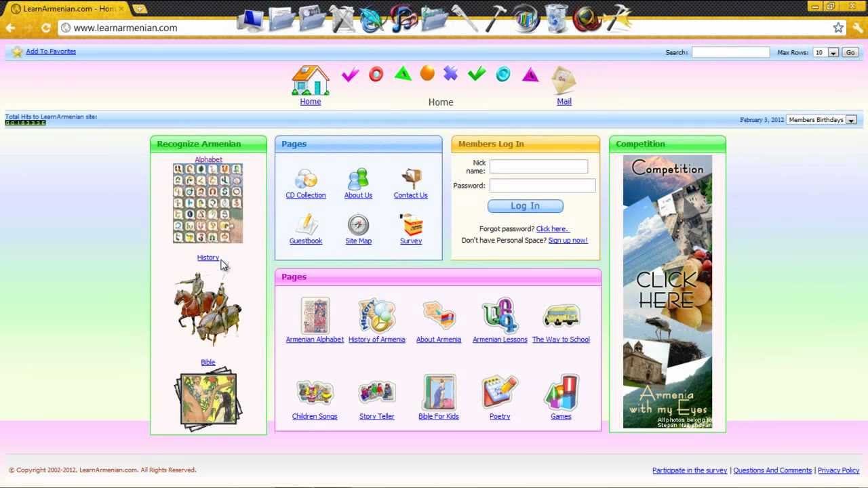Open the Games blocks icon
The height and width of the screenshot is (488, 868).
tap(561, 392)
